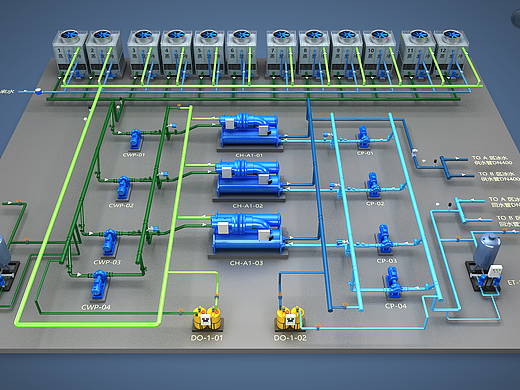Select cooling tower number 8
Image resolution: width=520 pixels, height=390 pixels.
pos(314,53)
